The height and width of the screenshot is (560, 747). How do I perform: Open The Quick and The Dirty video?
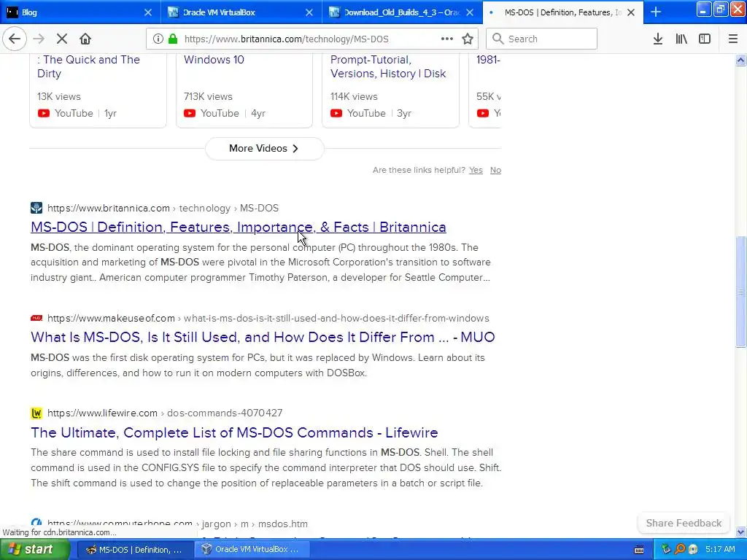coord(88,66)
